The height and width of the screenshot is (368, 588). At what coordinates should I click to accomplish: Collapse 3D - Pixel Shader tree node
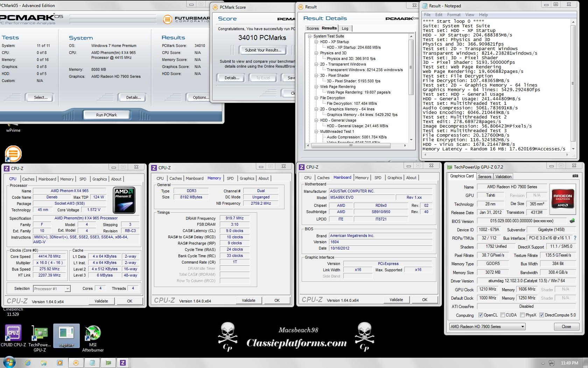coord(316,75)
